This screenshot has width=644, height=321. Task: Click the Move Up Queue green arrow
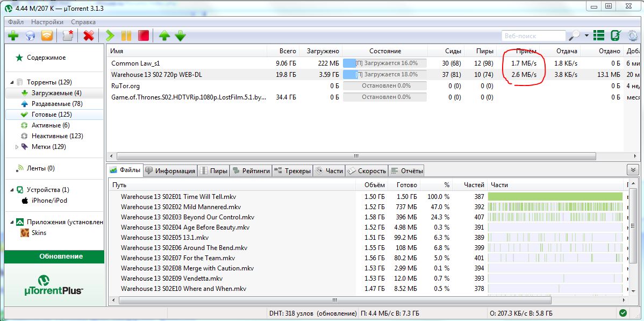[164, 36]
